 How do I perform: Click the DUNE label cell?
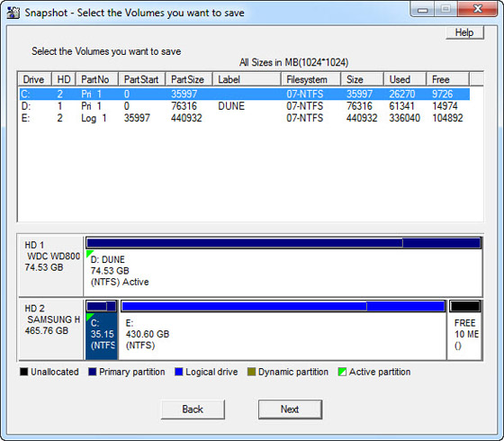click(x=231, y=106)
